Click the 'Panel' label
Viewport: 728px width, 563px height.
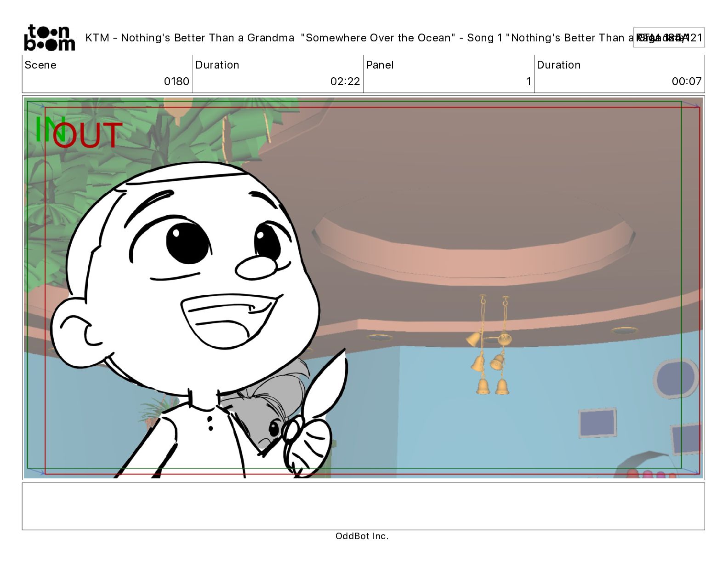coord(380,65)
